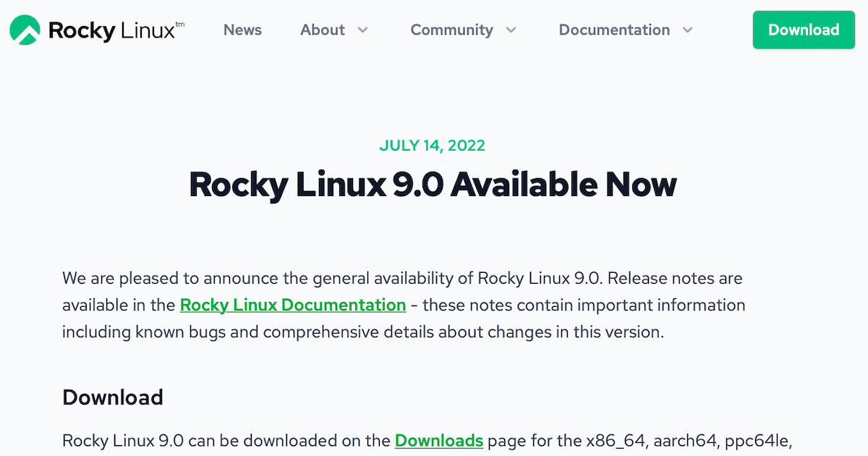Select the About menu item
The height and width of the screenshot is (456, 868).
tap(323, 30)
